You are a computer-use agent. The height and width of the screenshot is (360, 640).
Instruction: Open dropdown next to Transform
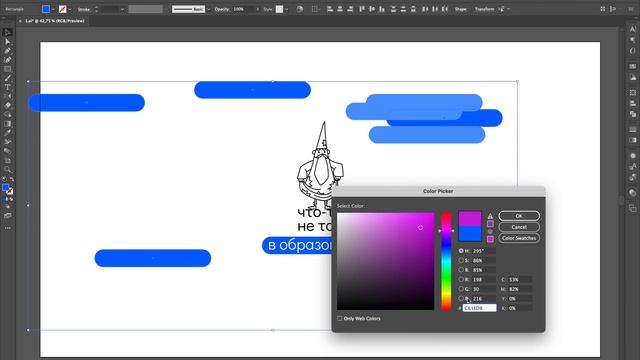(508, 9)
